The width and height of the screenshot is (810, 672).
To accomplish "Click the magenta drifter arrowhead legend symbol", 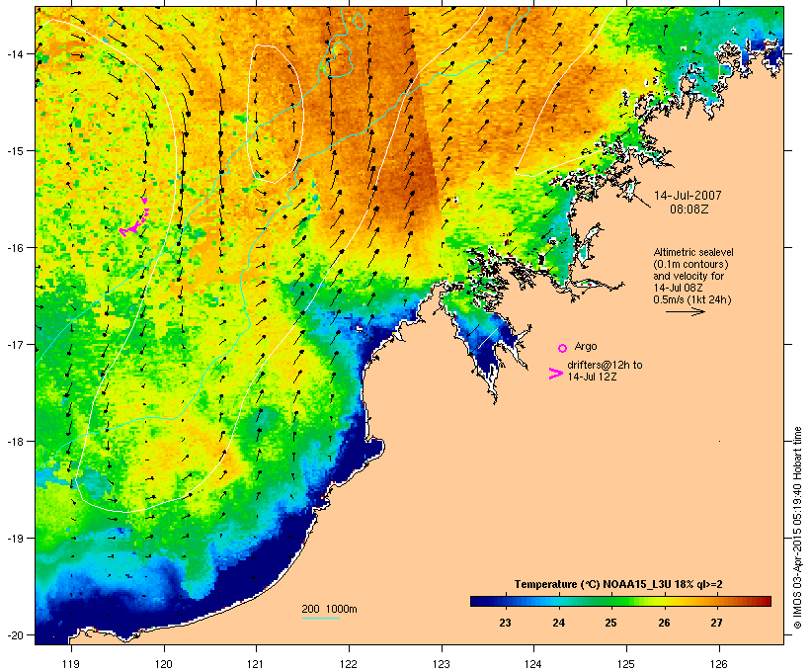I will (556, 374).
